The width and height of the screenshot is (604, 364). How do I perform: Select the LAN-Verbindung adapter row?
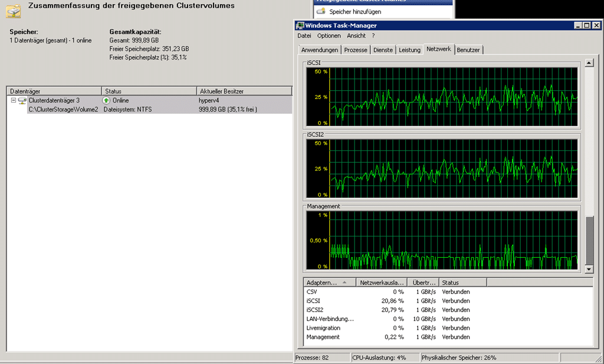click(x=448, y=319)
